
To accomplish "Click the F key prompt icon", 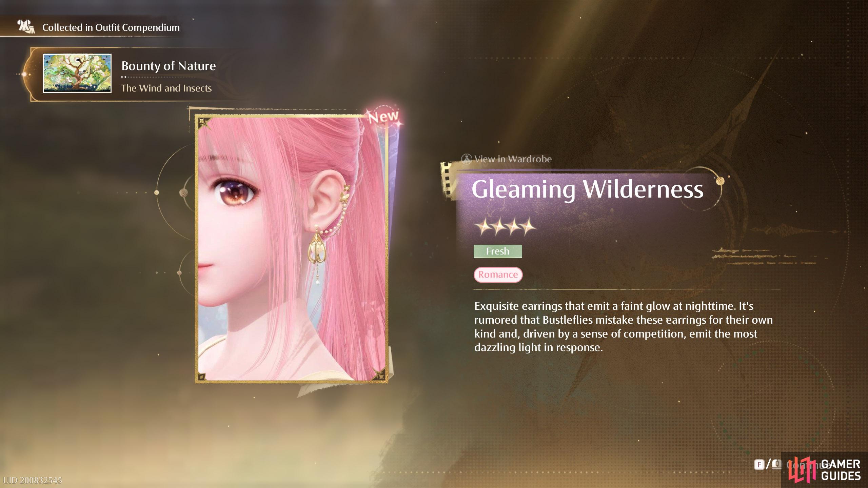I will 759,465.
